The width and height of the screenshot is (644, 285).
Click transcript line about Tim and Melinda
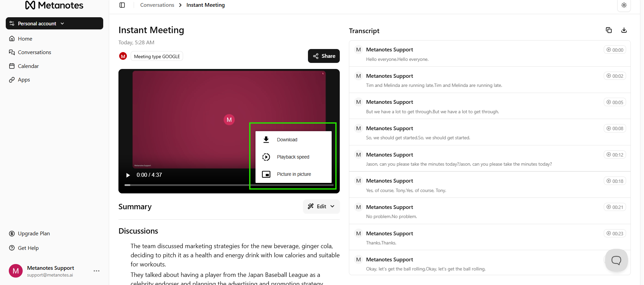tap(434, 86)
